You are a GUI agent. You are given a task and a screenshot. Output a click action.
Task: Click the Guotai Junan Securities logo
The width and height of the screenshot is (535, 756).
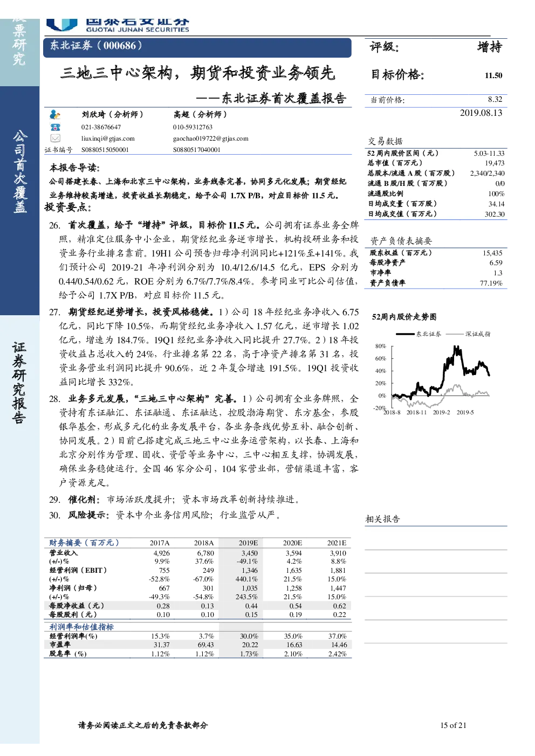click(118, 25)
